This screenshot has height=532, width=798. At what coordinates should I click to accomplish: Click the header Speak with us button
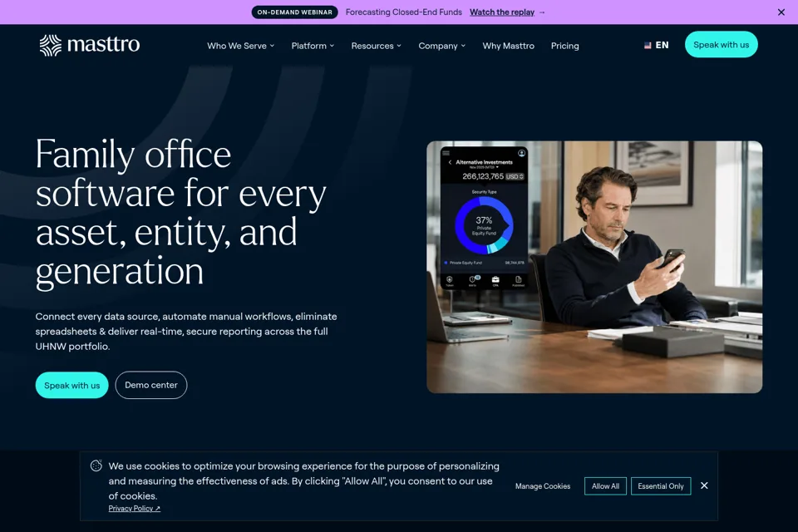722,45
